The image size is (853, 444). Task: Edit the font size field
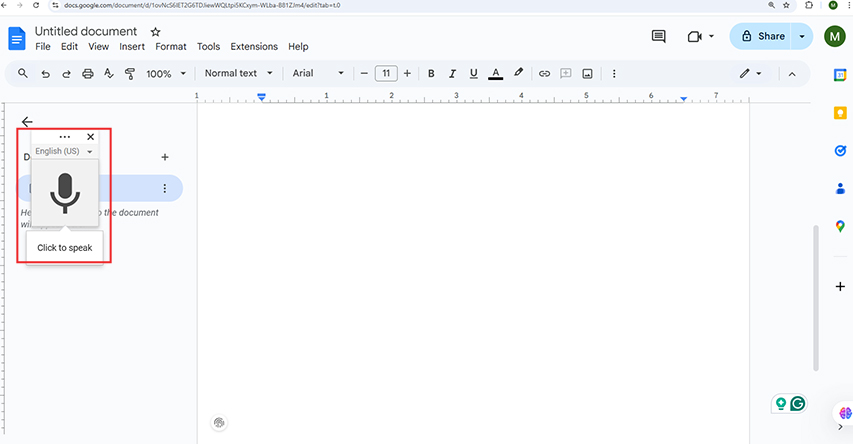pos(386,73)
